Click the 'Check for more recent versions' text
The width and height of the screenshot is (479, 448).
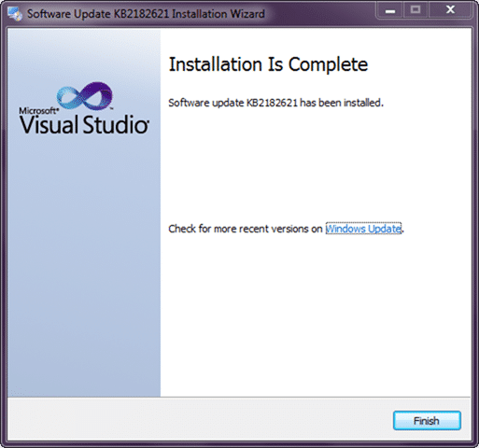pyautogui.click(x=246, y=229)
